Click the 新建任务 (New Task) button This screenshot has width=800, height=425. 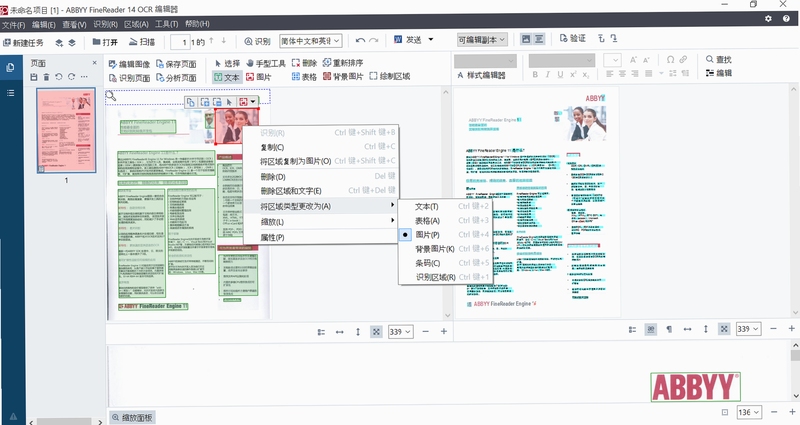pos(23,42)
